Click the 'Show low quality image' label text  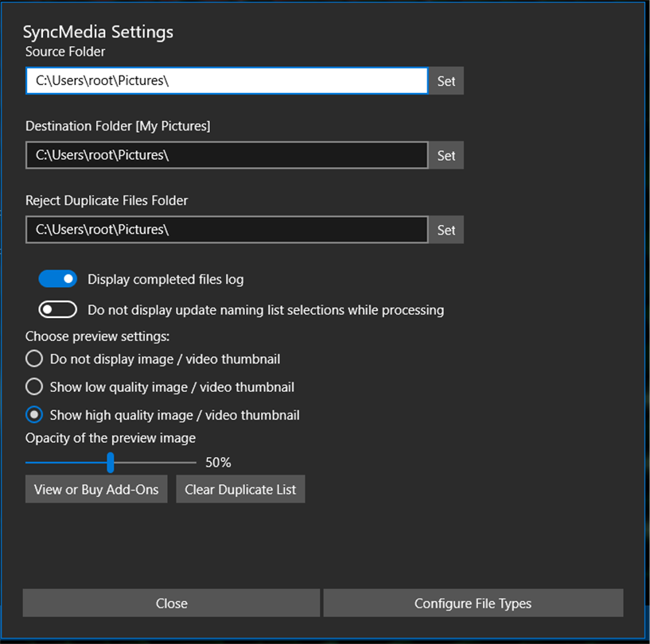pos(172,387)
